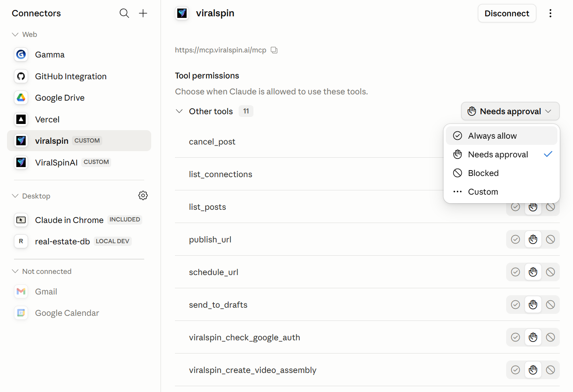Click the cancel_post tool name
The image size is (573, 392).
[x=212, y=142]
